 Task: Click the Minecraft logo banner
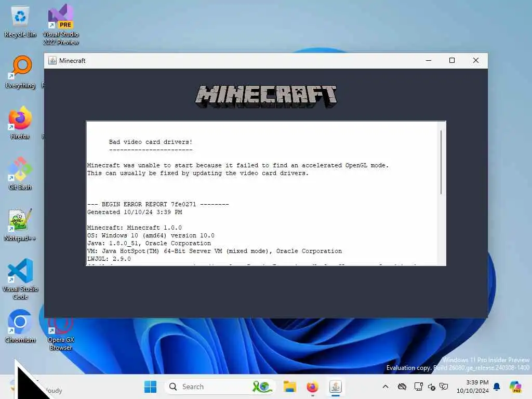[266, 96]
